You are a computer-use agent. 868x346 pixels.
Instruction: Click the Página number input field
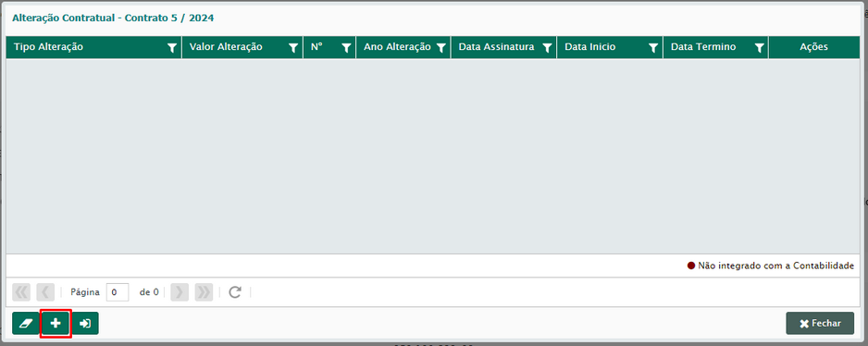(x=118, y=291)
